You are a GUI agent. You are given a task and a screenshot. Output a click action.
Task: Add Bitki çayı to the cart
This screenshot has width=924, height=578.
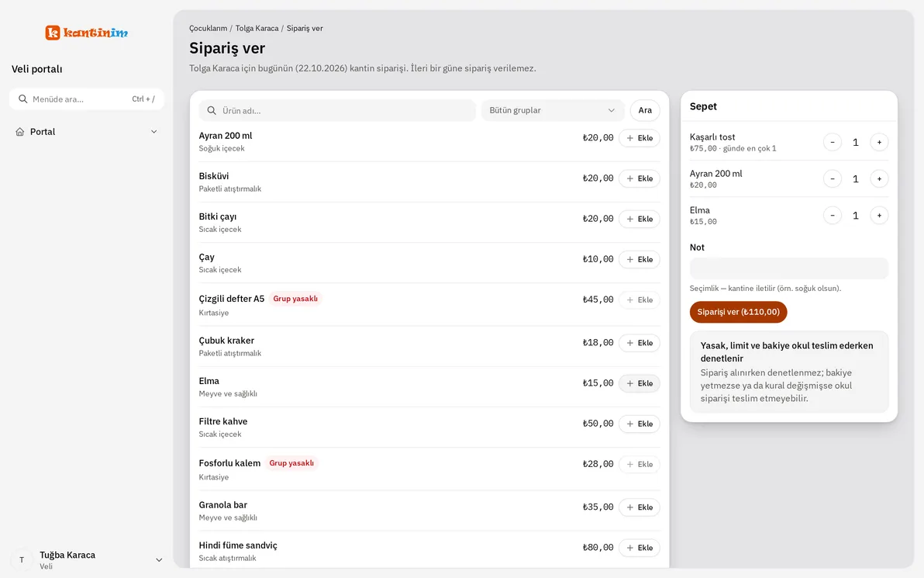[640, 219]
